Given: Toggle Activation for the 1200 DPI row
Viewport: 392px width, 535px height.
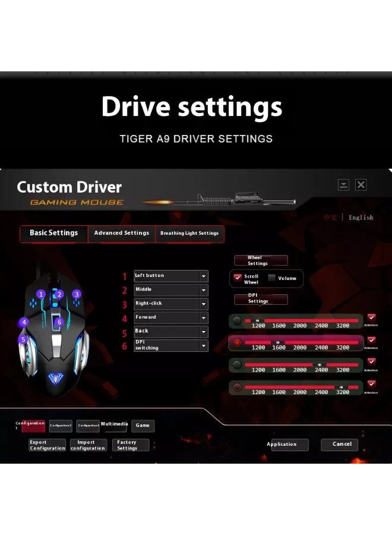Looking at the screenshot, I should pyautogui.click(x=371, y=317).
